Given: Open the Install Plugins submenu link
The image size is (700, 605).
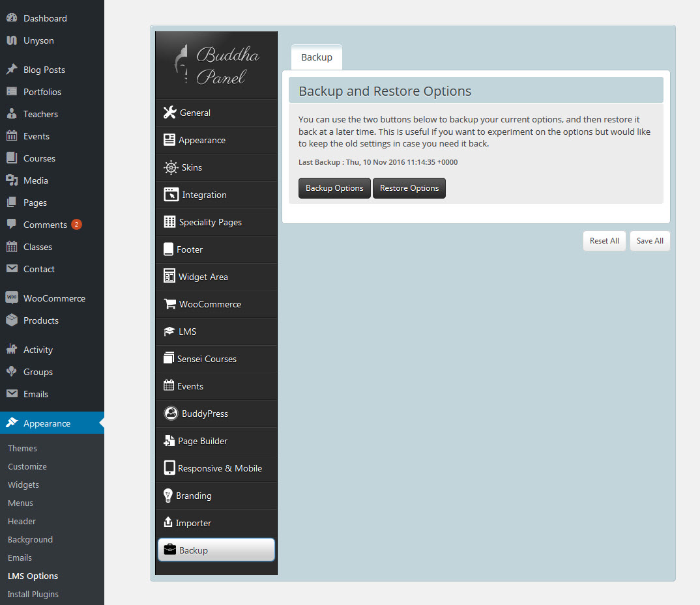Looking at the screenshot, I should coord(33,594).
